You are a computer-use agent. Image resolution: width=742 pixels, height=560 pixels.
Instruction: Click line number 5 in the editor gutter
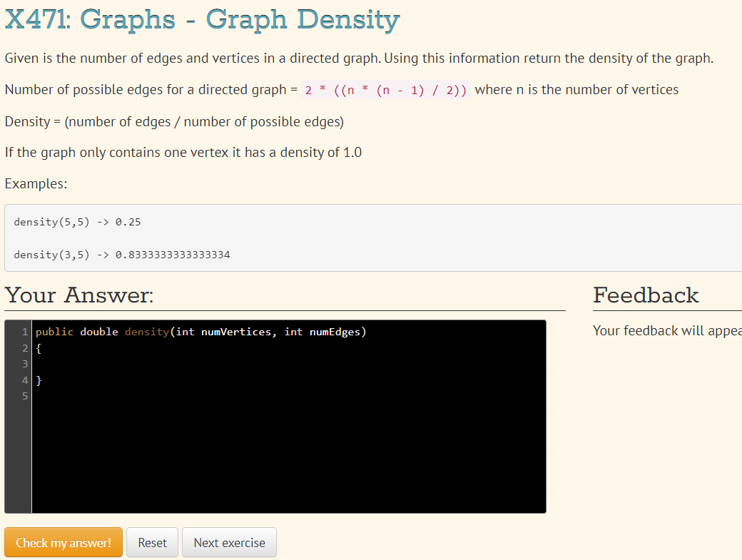25,397
